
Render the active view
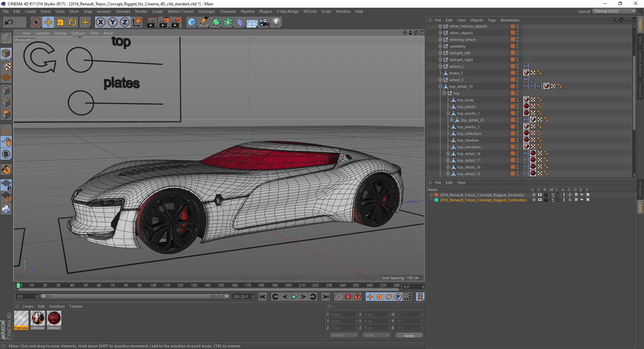[x=152, y=22]
